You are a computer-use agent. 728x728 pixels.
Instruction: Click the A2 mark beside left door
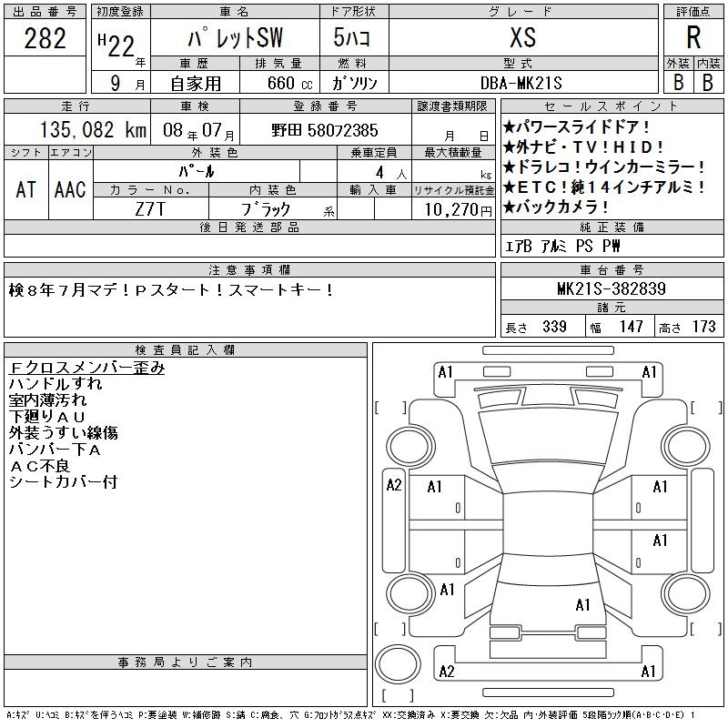pyautogui.click(x=394, y=485)
